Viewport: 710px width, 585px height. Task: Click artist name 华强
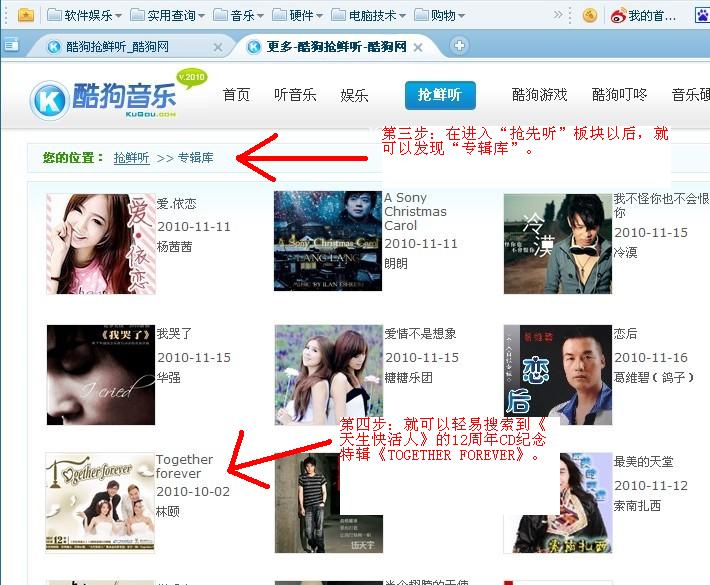[168, 377]
